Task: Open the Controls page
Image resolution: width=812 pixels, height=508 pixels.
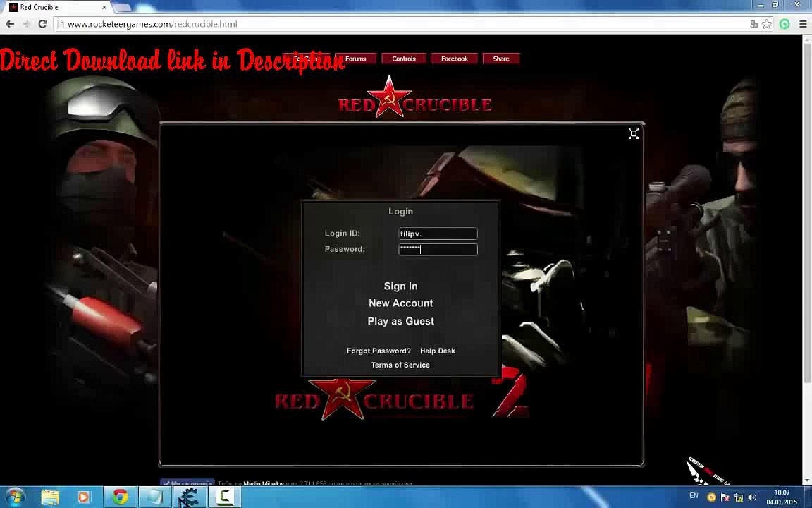Action: (404, 59)
